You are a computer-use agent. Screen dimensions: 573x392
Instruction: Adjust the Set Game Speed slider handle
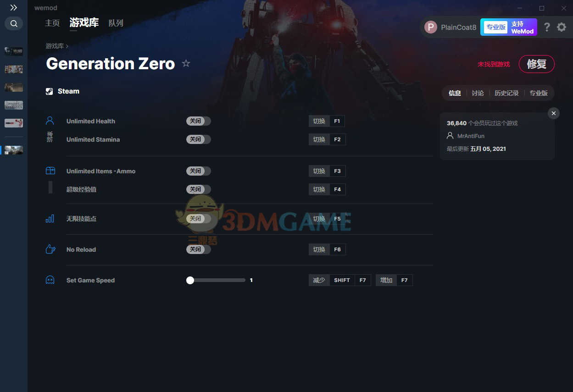(x=190, y=280)
